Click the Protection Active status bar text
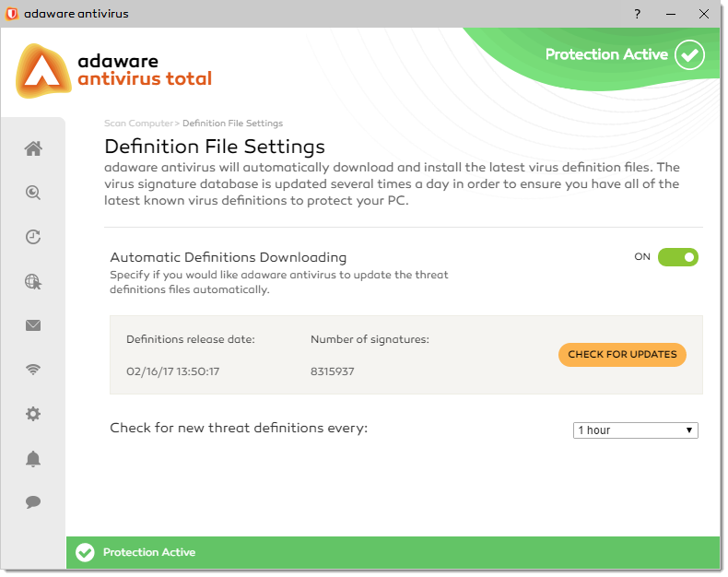 click(149, 552)
